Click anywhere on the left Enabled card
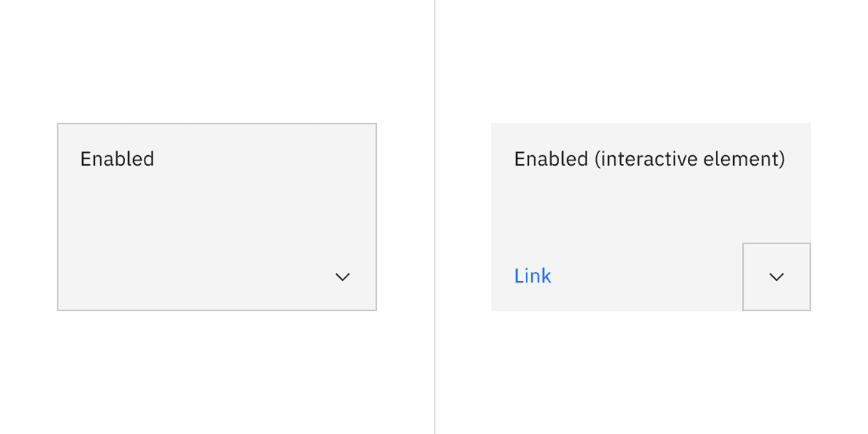Screen dimensions: 868x434 216,216
